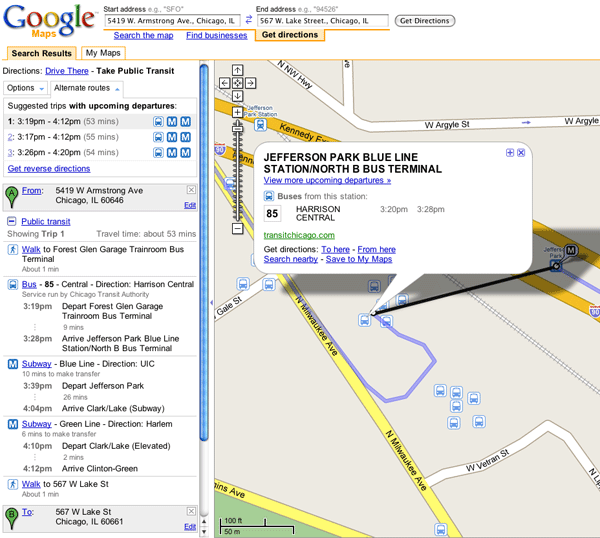Edit the To address
Screen dimensions: 600x538
pos(190,527)
